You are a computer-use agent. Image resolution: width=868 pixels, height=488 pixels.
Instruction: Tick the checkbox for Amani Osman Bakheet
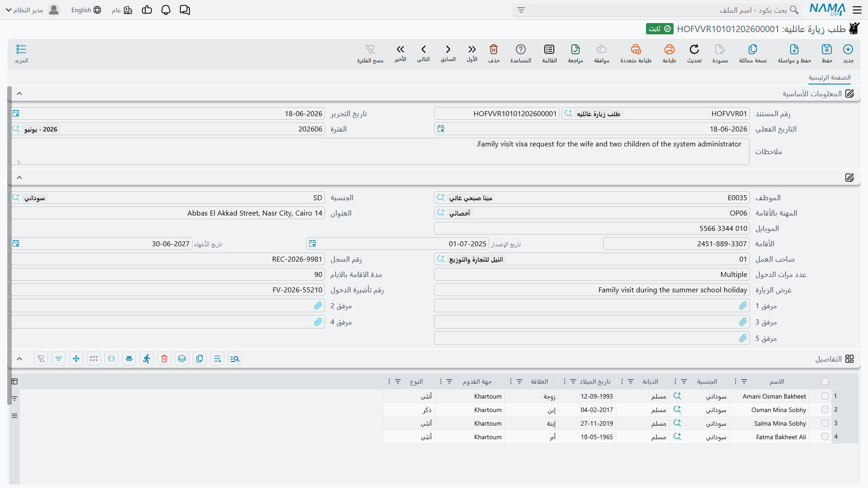[x=825, y=396]
